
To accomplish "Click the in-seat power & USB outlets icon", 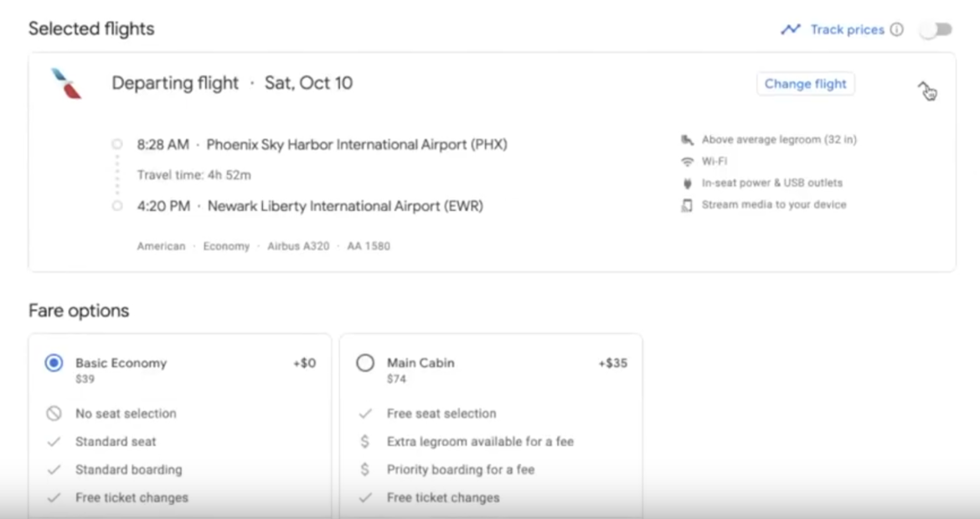I will [689, 182].
